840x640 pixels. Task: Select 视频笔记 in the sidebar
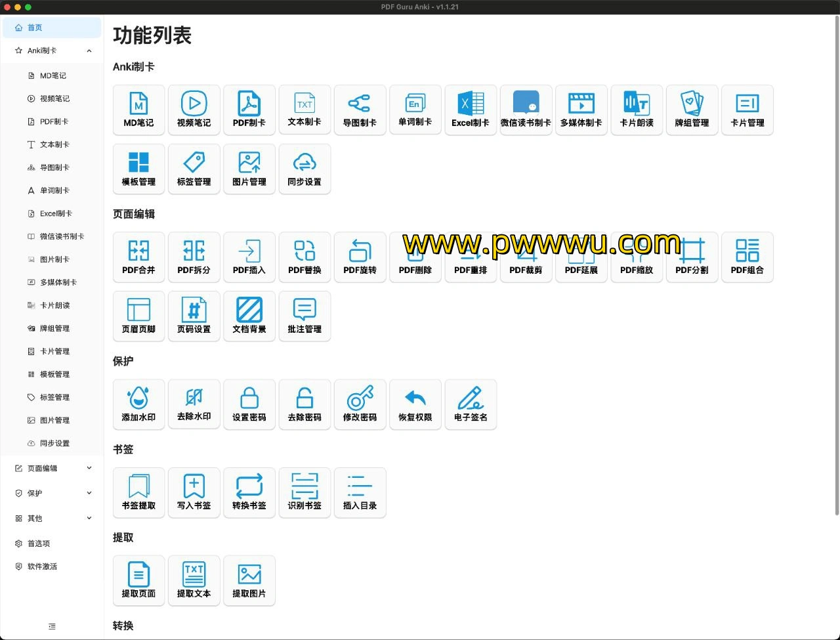tap(52, 98)
